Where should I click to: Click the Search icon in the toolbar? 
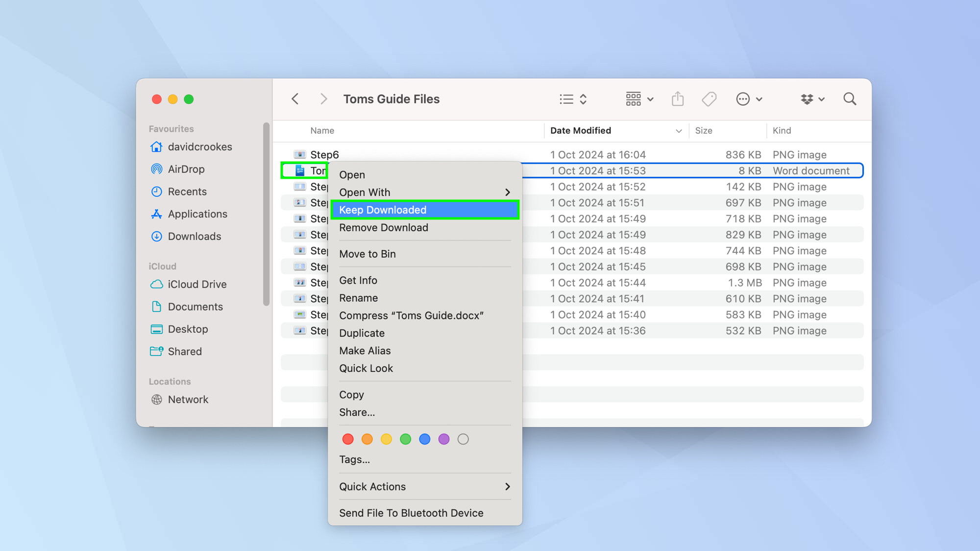(850, 99)
